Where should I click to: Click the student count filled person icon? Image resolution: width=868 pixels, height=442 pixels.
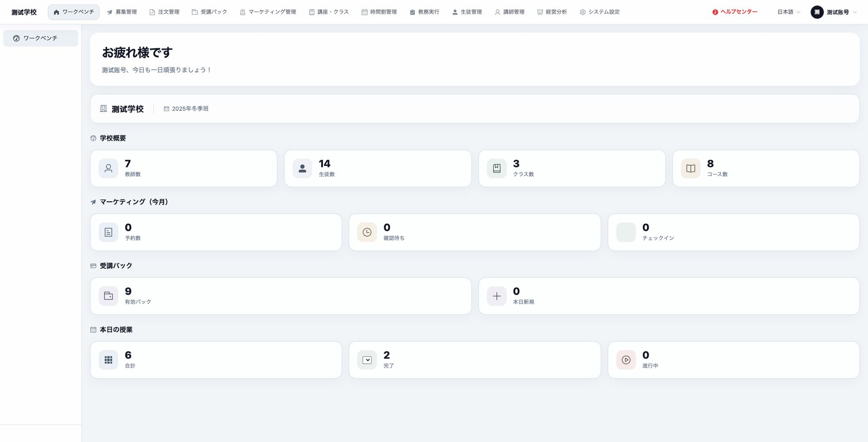point(302,168)
